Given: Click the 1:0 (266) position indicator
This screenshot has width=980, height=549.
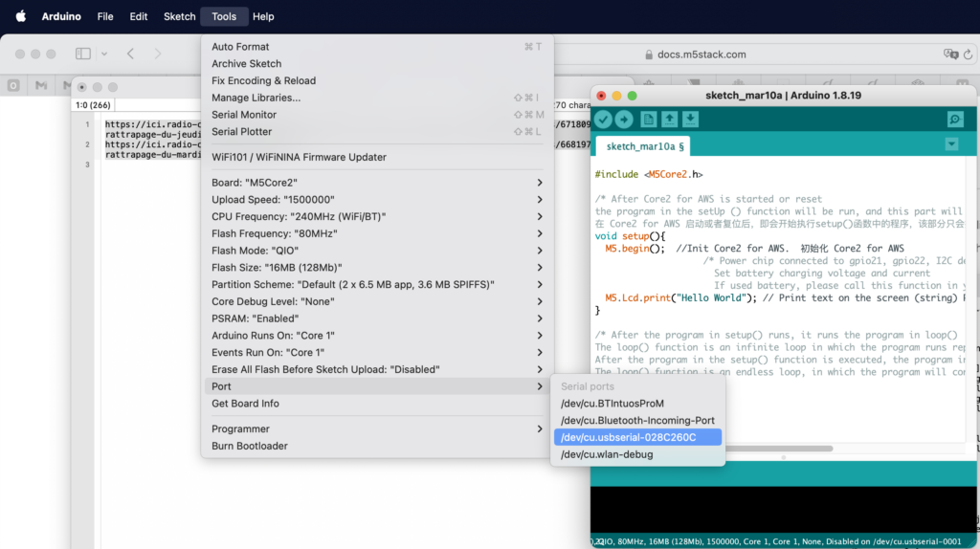Looking at the screenshot, I should point(93,105).
